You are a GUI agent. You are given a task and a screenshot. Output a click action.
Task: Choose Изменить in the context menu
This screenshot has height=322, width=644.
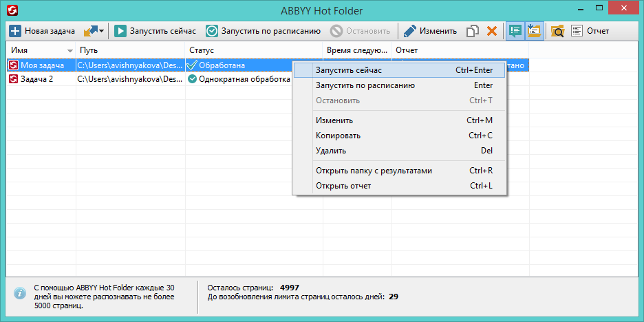coord(399,121)
